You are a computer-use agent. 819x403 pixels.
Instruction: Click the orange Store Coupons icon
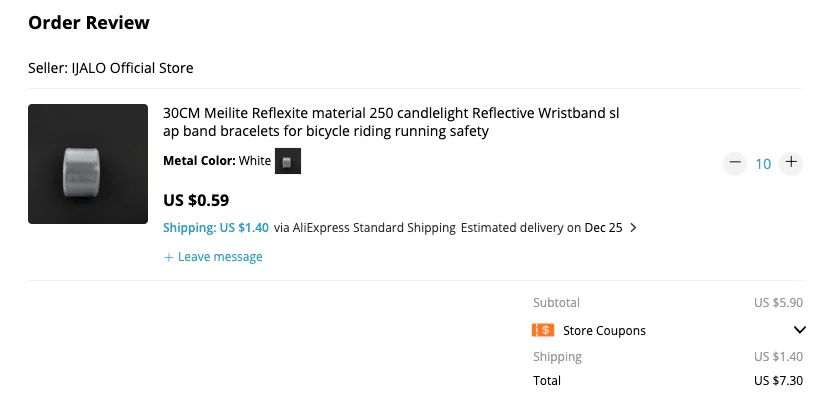click(x=544, y=330)
